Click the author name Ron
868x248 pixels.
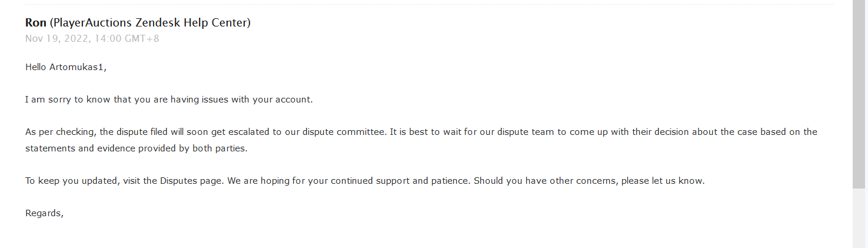(x=36, y=22)
